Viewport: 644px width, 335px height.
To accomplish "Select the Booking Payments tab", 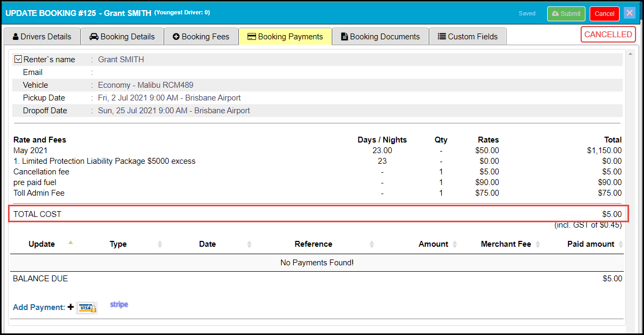I will 285,37.
